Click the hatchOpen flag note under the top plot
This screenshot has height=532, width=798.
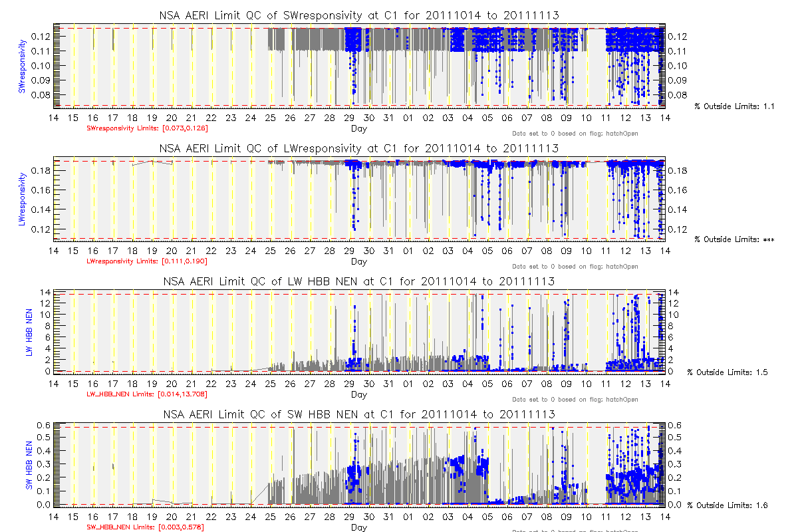tap(575, 134)
